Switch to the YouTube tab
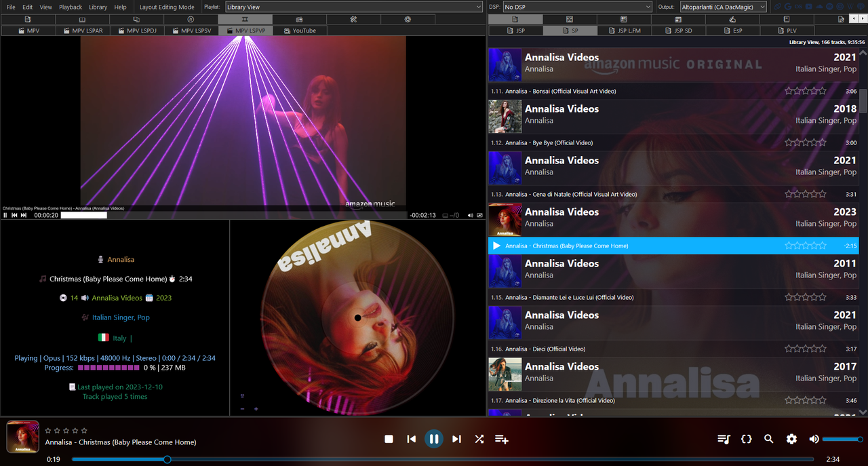Screen dimensions: 868x466 [x=300, y=31]
